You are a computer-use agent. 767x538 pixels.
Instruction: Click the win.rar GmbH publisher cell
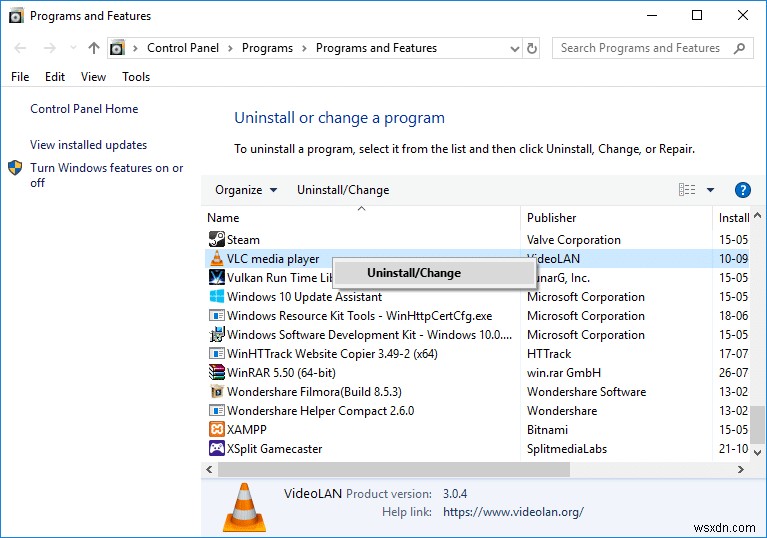pyautogui.click(x=564, y=373)
